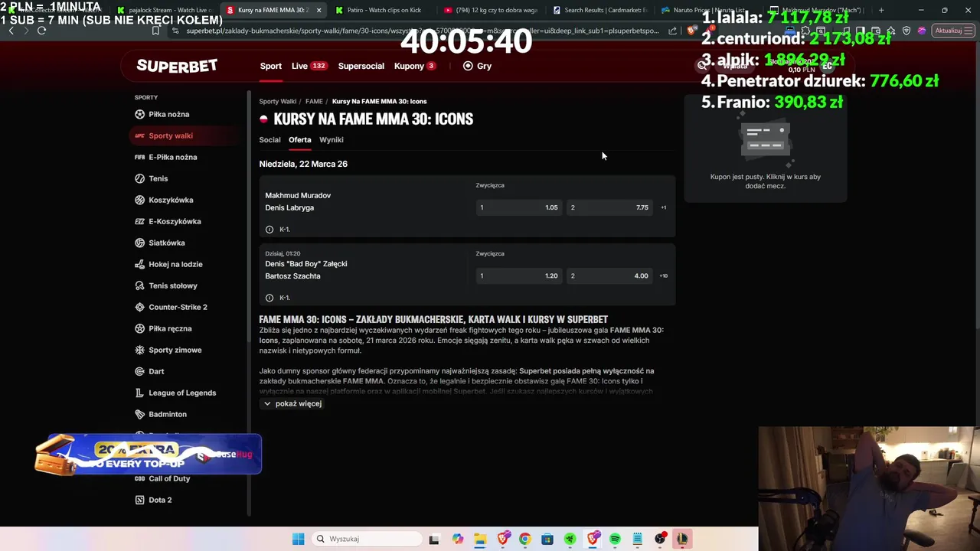The width and height of the screenshot is (980, 551).
Task: Click info icon of Załęcki vs Szachta match
Action: coord(269,298)
